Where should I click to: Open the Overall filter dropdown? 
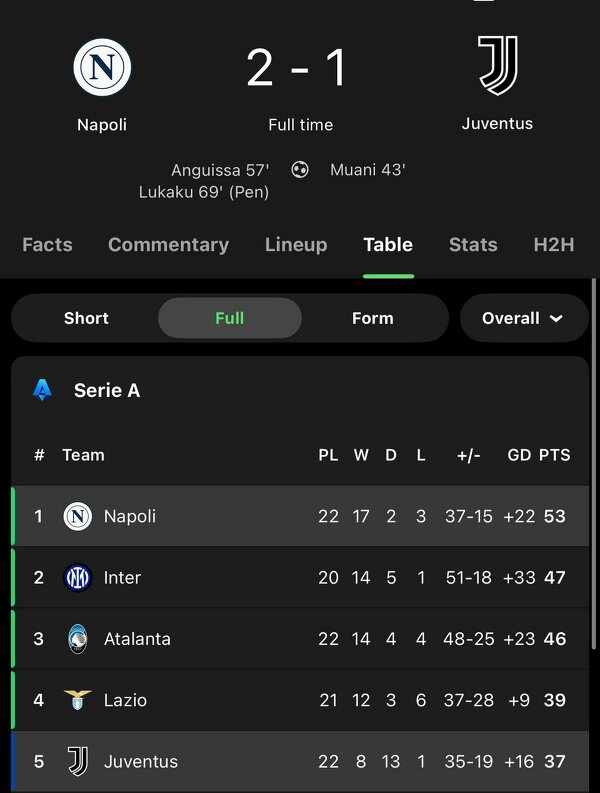click(x=524, y=318)
